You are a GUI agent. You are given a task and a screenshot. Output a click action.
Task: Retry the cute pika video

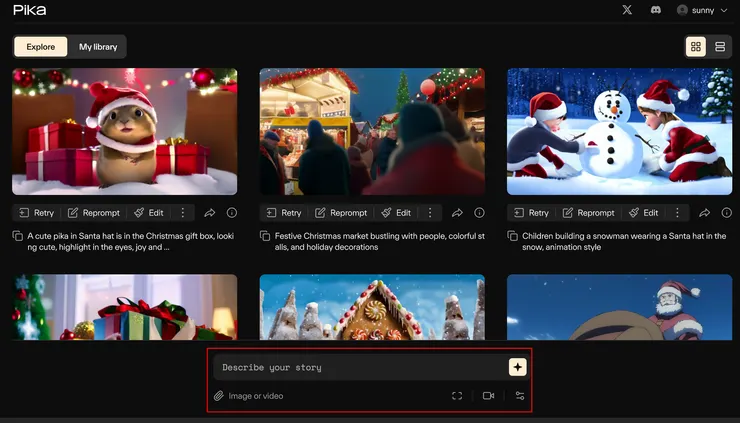[x=36, y=213]
